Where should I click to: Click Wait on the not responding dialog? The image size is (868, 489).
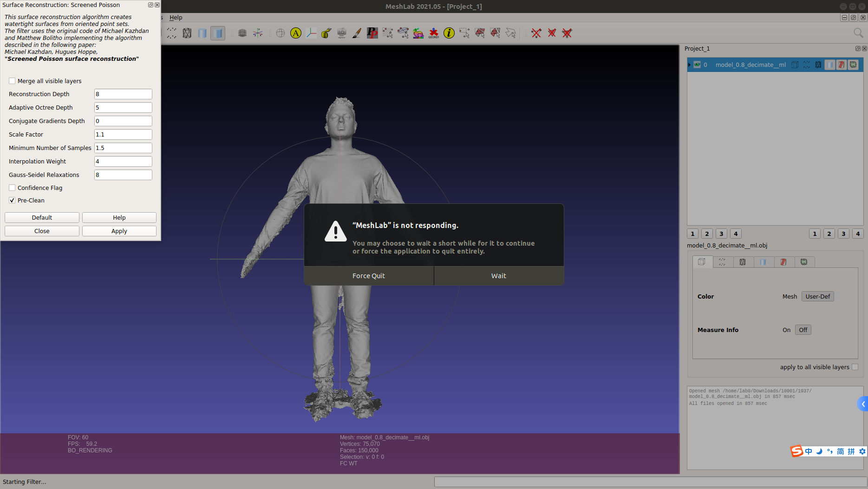498,275
